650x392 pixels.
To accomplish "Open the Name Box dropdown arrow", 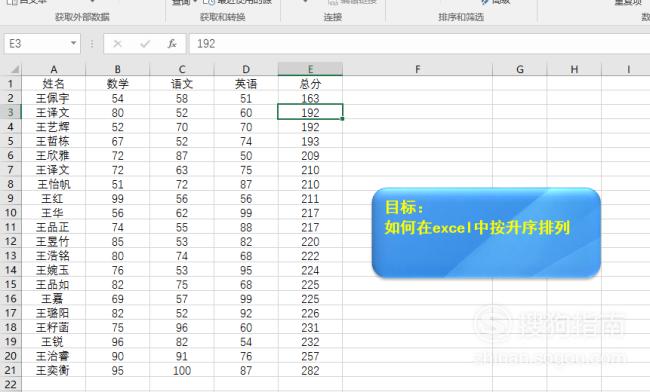I will pyautogui.click(x=73, y=43).
